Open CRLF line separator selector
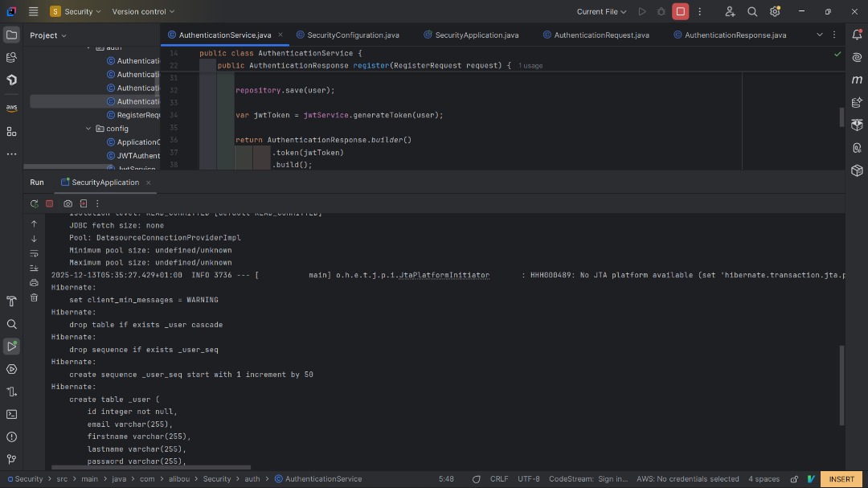868x488 pixels. 499,479
